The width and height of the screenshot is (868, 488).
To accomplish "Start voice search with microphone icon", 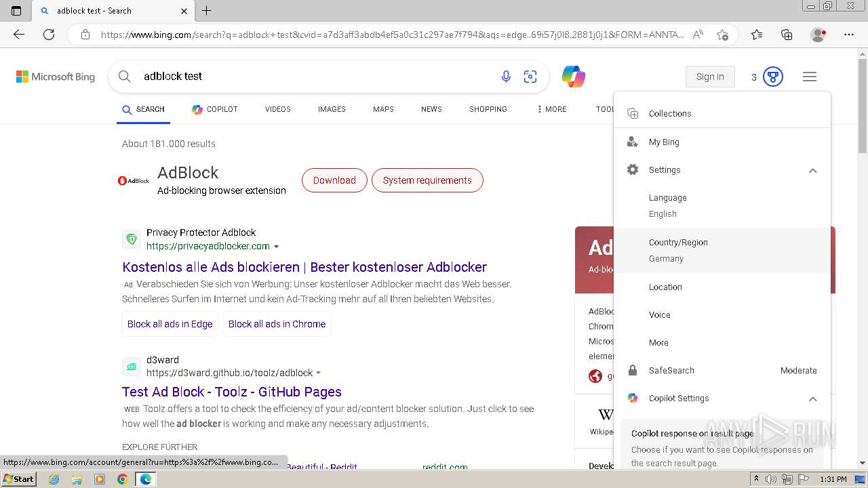I will point(506,77).
